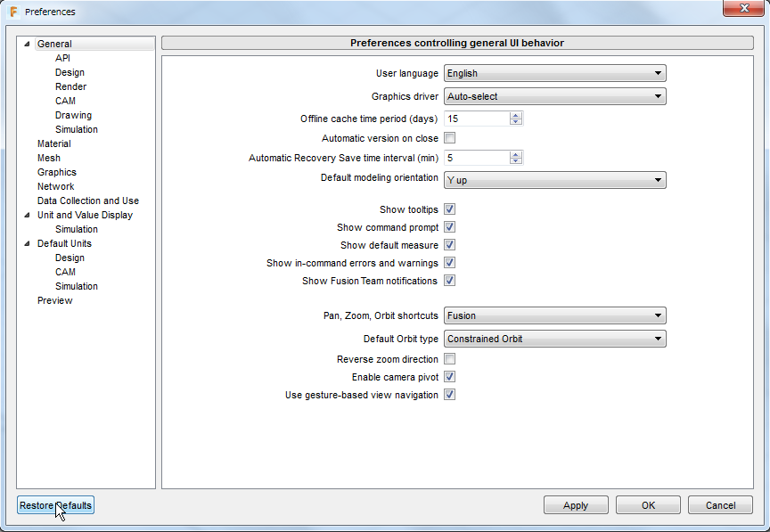Screen dimensions: 770x532
Task: Collapse the Default Units tree section
Action: pos(27,243)
